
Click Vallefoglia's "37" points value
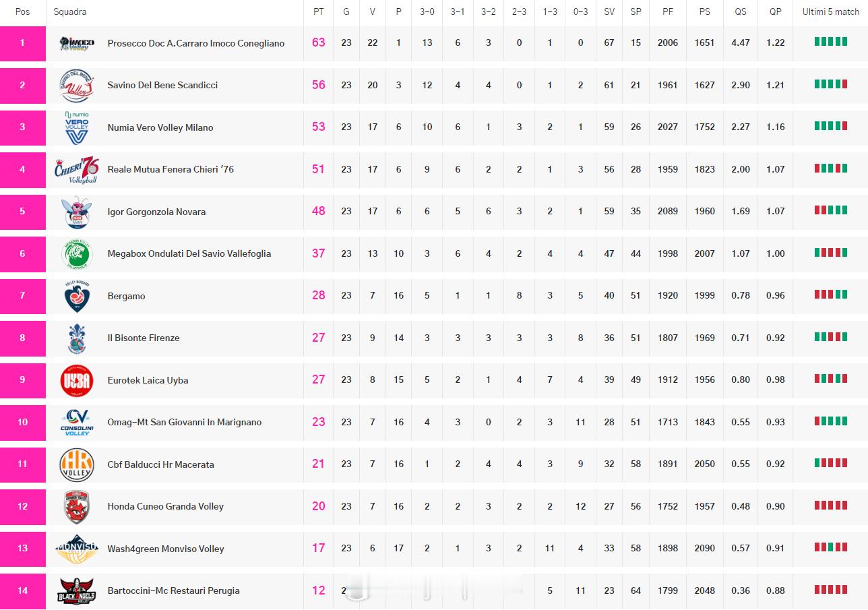[319, 253]
